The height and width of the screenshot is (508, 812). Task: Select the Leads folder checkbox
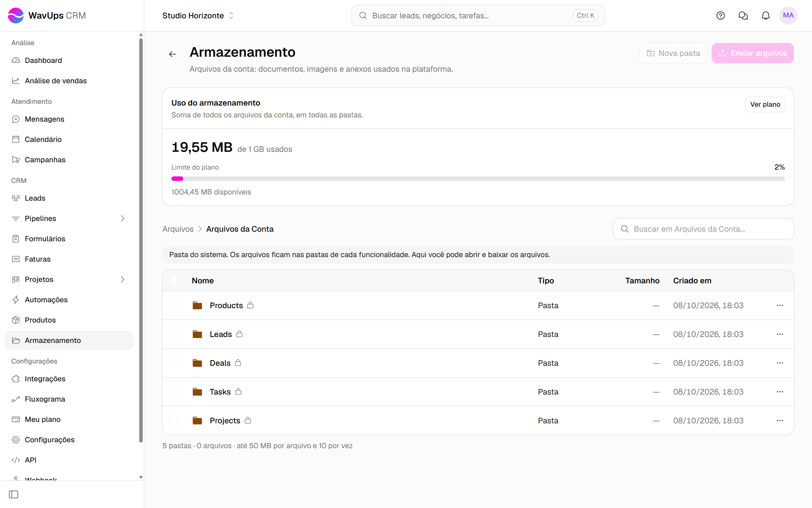tap(173, 334)
